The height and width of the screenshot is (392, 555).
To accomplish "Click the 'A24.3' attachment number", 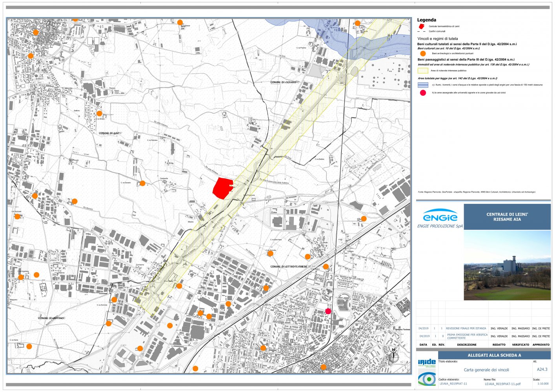I will click(542, 369).
